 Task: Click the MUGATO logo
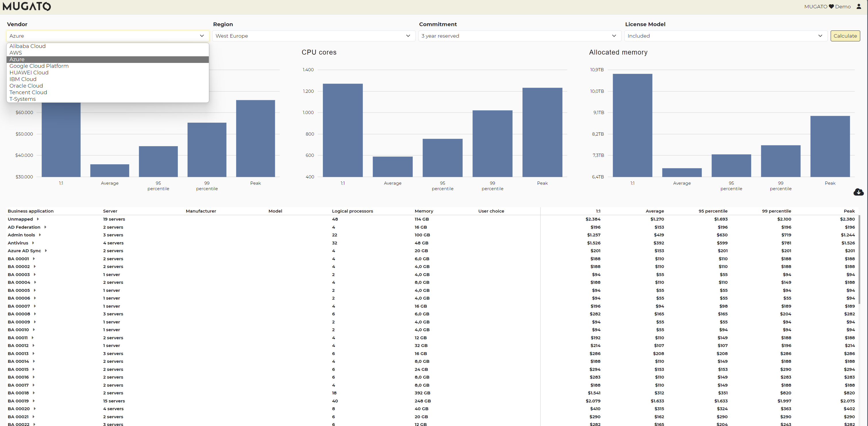[27, 6]
